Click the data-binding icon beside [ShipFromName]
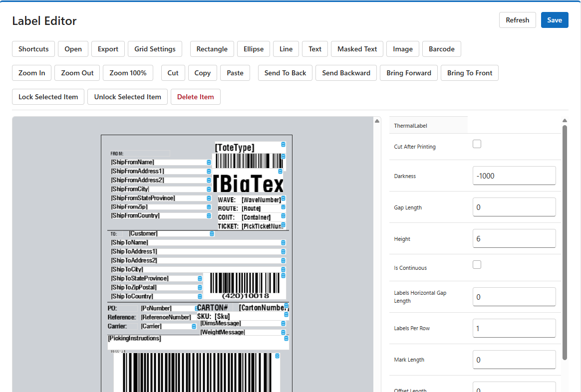581x392 pixels. pyautogui.click(x=209, y=163)
